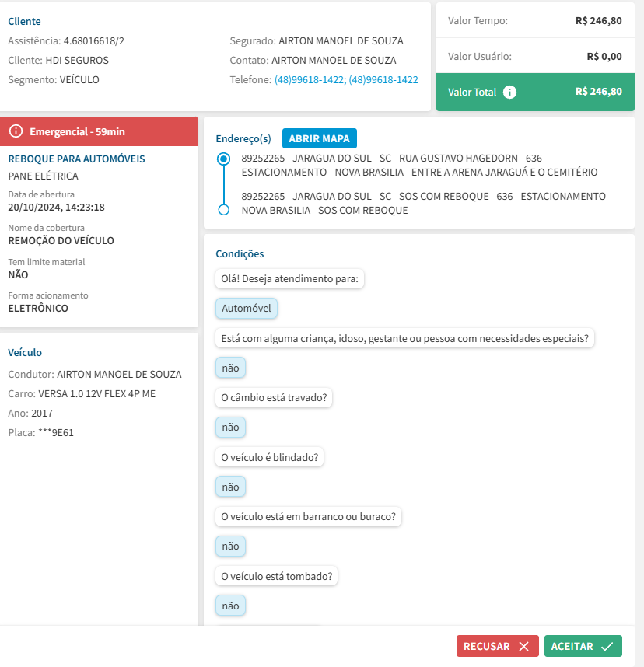Viewport: 644px width, 667px height.
Task: Accept the request with ACEITAR button
Action: [583, 647]
